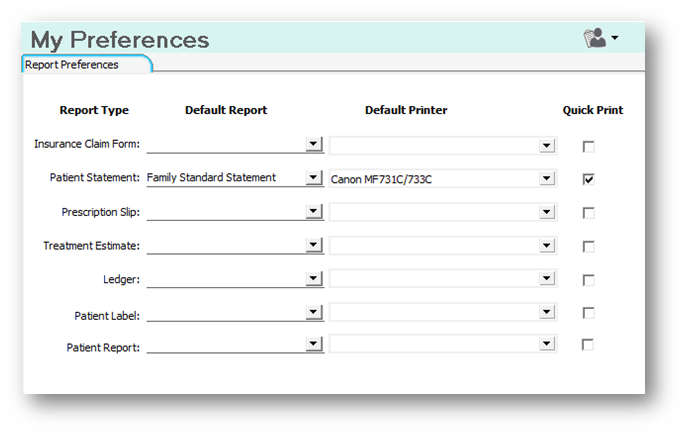This screenshot has width=687, height=436.
Task: Uncheck Quick Print for Patient Statement
Action: (588, 179)
